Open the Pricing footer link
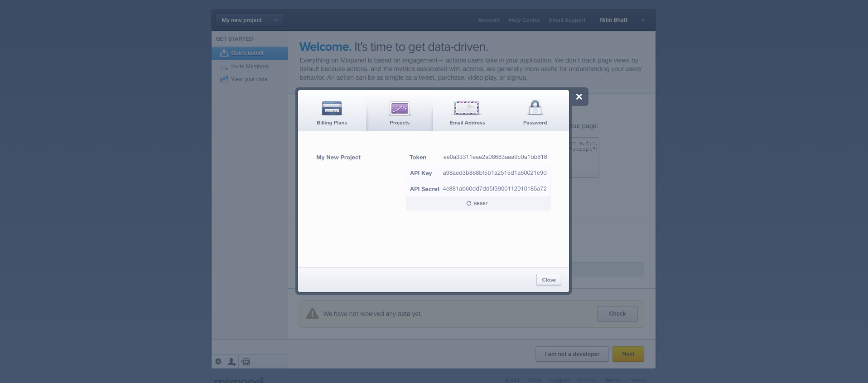The height and width of the screenshot is (383, 868). click(x=587, y=380)
